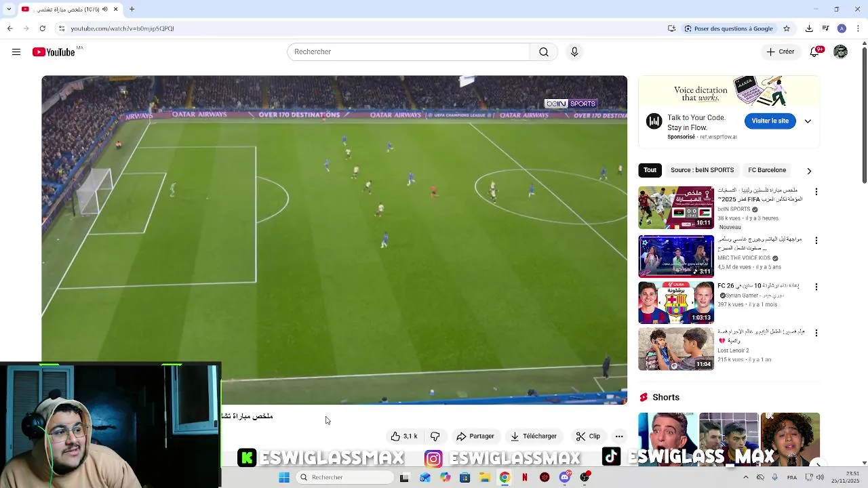This screenshot has width=868, height=488.
Task: Close the YouTube browser tab
Action: point(115,9)
